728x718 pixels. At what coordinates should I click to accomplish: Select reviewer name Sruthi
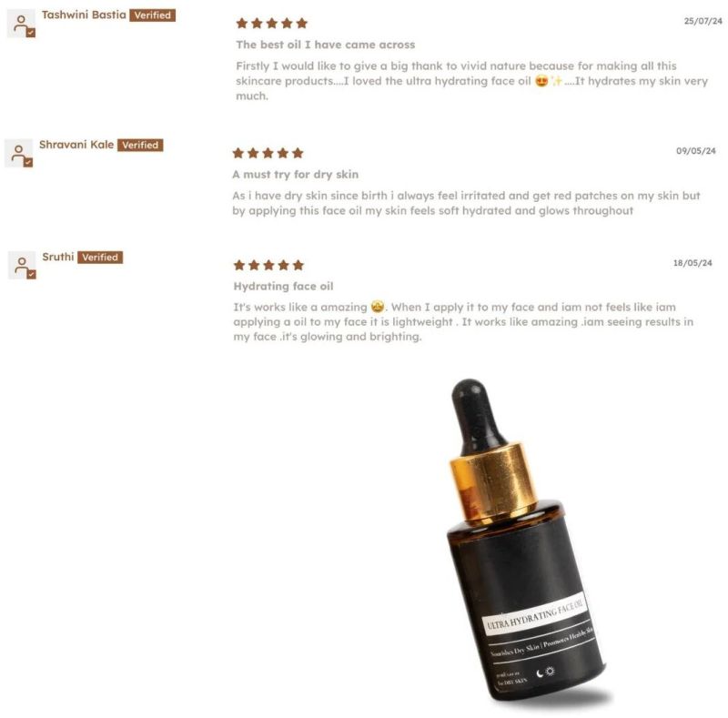coord(58,257)
